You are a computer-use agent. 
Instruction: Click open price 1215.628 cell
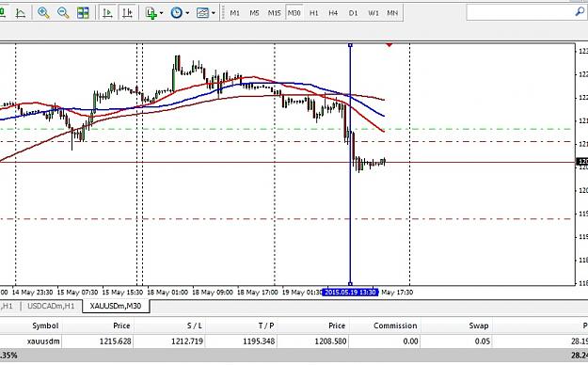click(116, 341)
